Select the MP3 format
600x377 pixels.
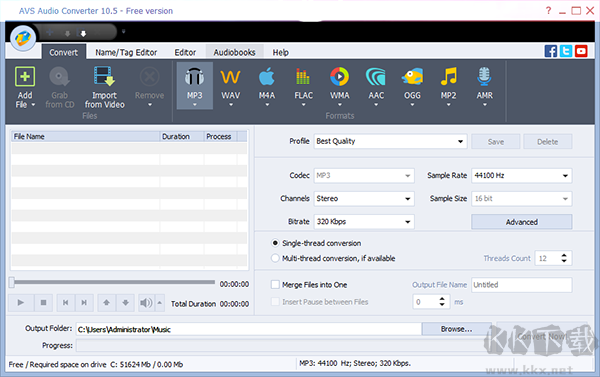194,86
